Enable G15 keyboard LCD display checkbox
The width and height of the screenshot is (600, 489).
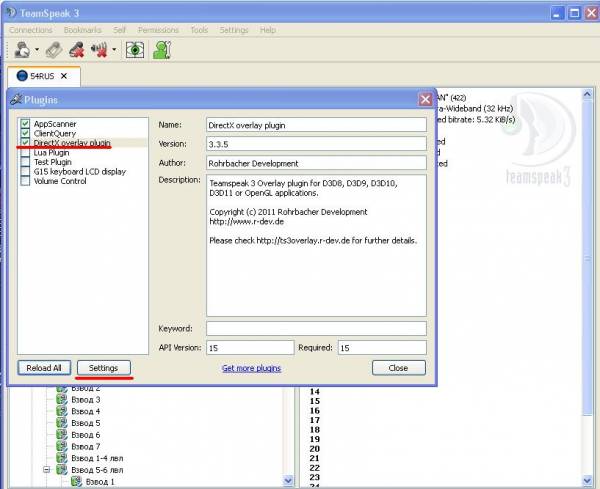[x=25, y=171]
